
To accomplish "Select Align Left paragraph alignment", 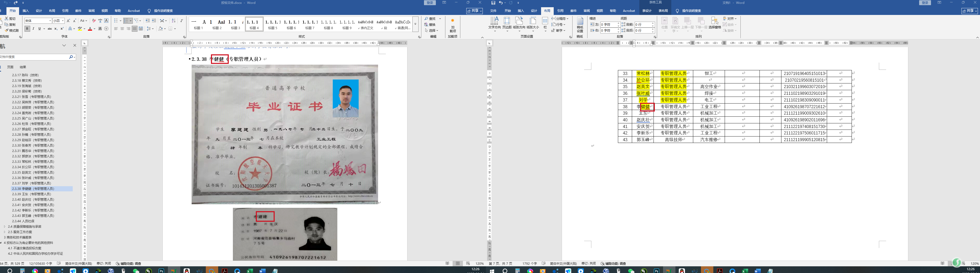I will [x=116, y=29].
